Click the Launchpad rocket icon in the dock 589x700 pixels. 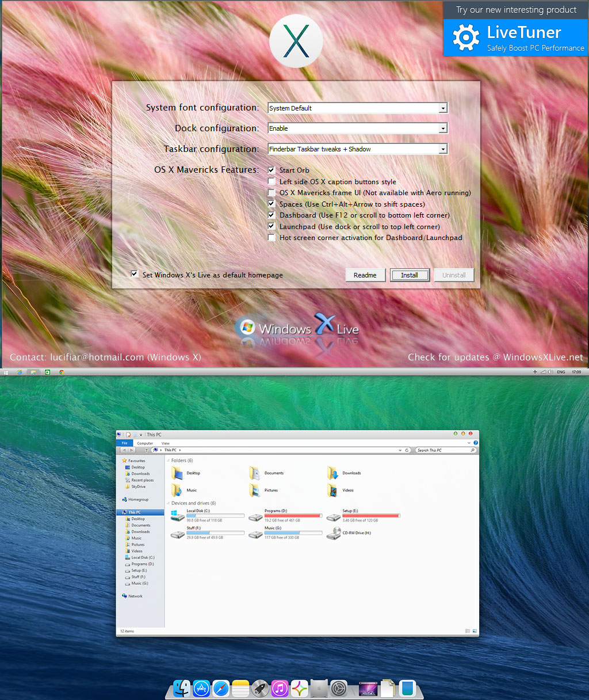(260, 688)
